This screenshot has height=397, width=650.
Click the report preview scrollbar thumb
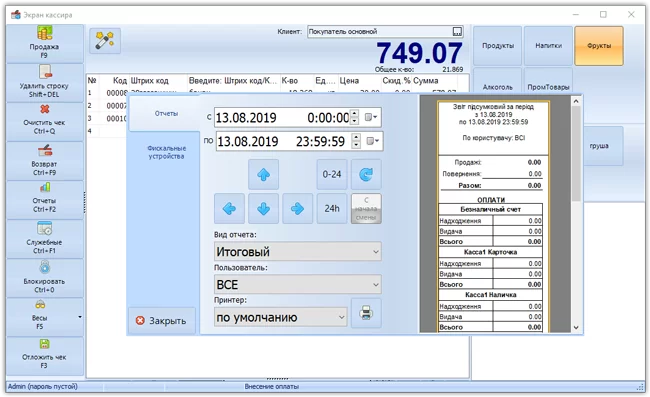[576, 153]
